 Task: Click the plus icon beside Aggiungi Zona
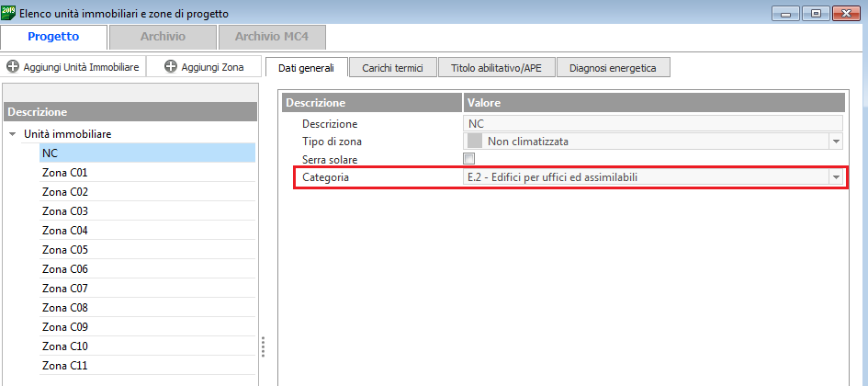(170, 67)
